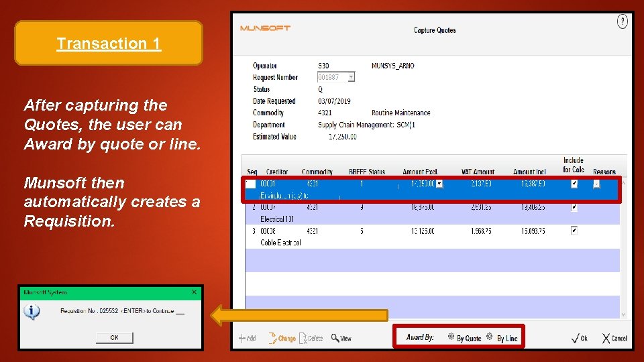Click the View magnifier button
This screenshot has width=644, height=362.
(x=341, y=338)
